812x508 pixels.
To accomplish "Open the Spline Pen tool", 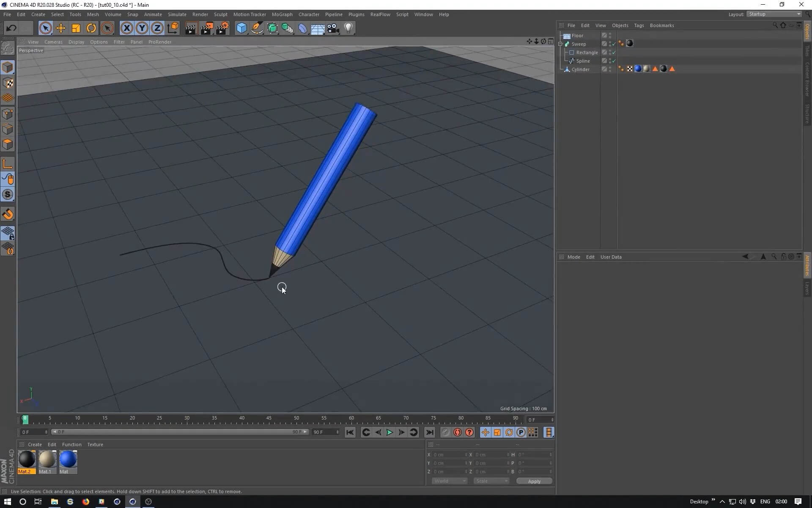I will pos(257,28).
